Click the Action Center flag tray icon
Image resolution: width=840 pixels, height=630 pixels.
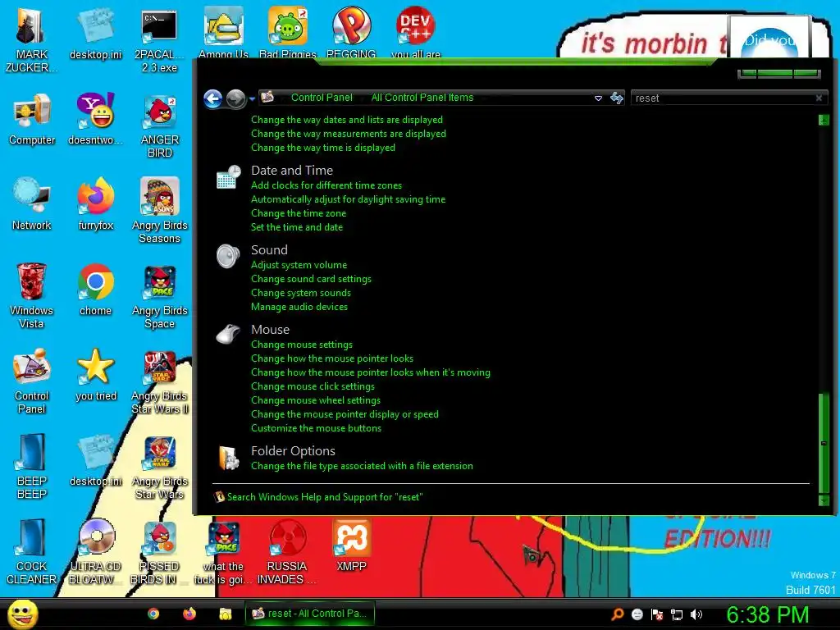tap(657, 614)
